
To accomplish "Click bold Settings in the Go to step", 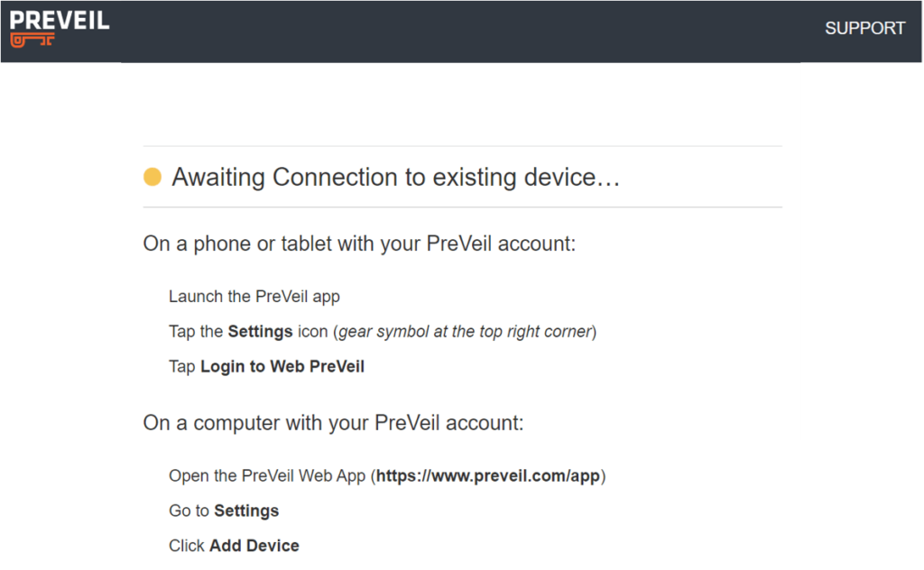I will pos(246,510).
